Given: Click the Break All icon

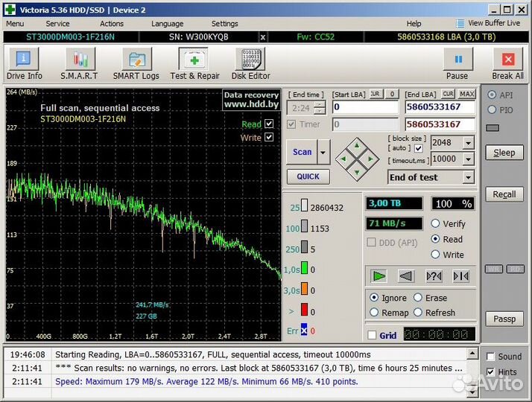Looking at the screenshot, I should coord(507,64).
